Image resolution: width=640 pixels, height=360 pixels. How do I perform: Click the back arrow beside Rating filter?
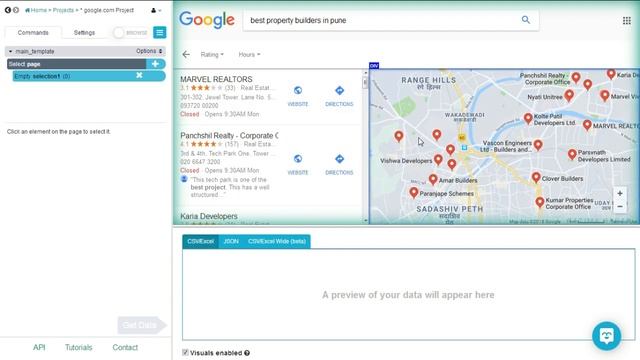point(186,54)
